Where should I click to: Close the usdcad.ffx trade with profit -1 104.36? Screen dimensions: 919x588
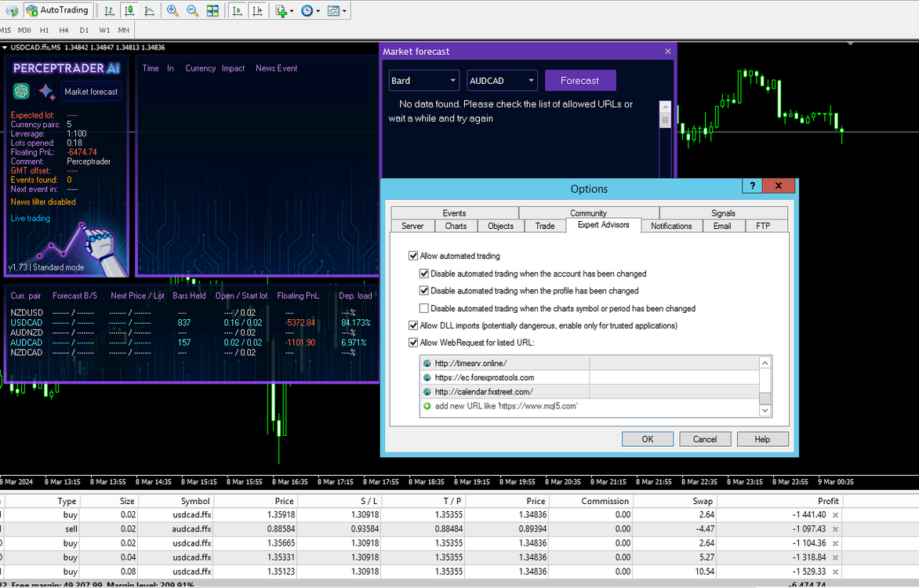[835, 543]
